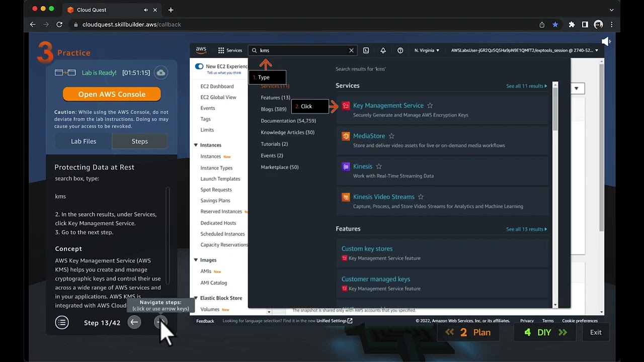644x362 pixels.
Task: See all 13 feature results
Action: (x=526, y=229)
